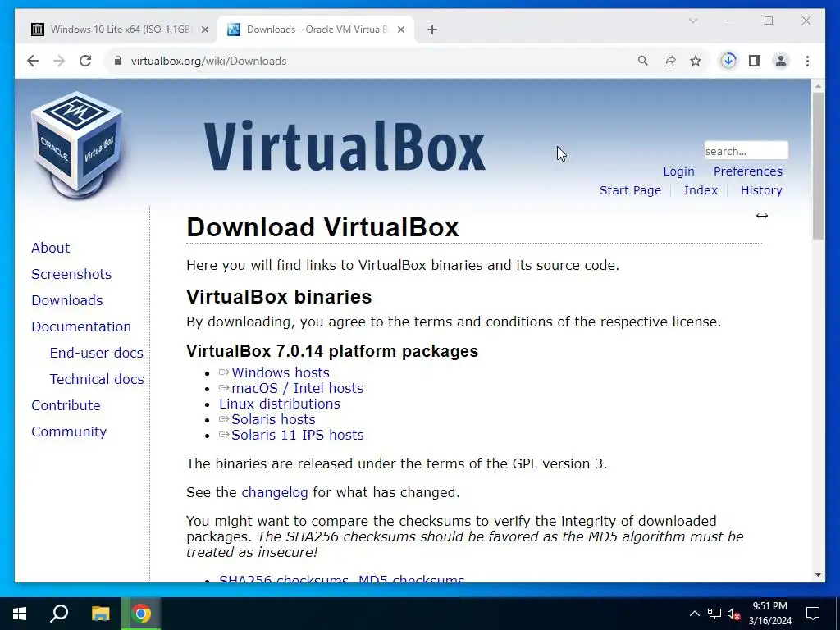Open the taskbar clock and date
Viewport: 840px width, 630px height.
coord(769,614)
